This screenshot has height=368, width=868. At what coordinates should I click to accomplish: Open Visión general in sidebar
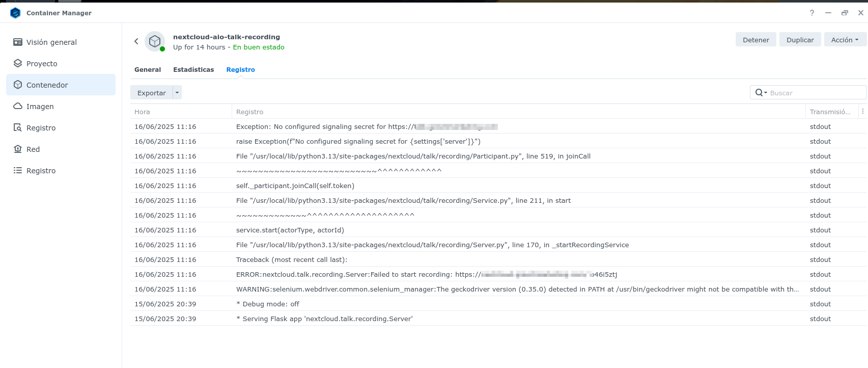pos(61,42)
